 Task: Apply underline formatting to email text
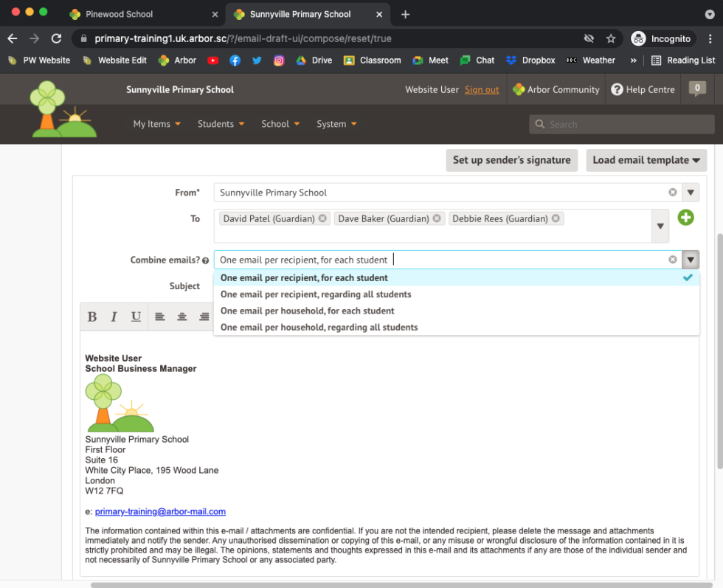pos(136,316)
